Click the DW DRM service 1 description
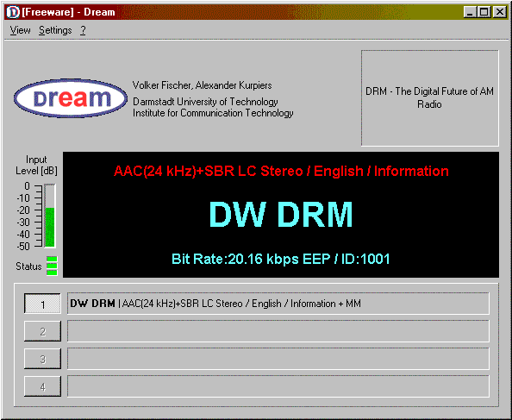The height and width of the screenshot is (420, 512). click(278, 304)
